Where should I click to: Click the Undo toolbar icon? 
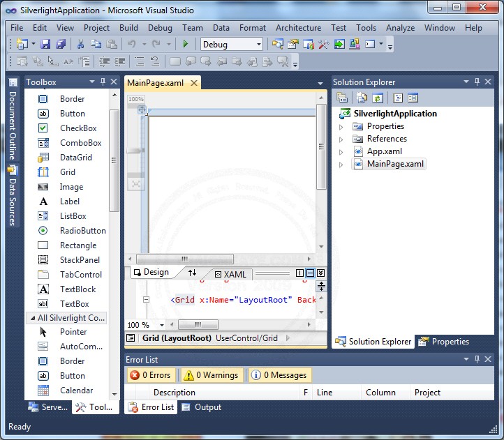coord(131,44)
